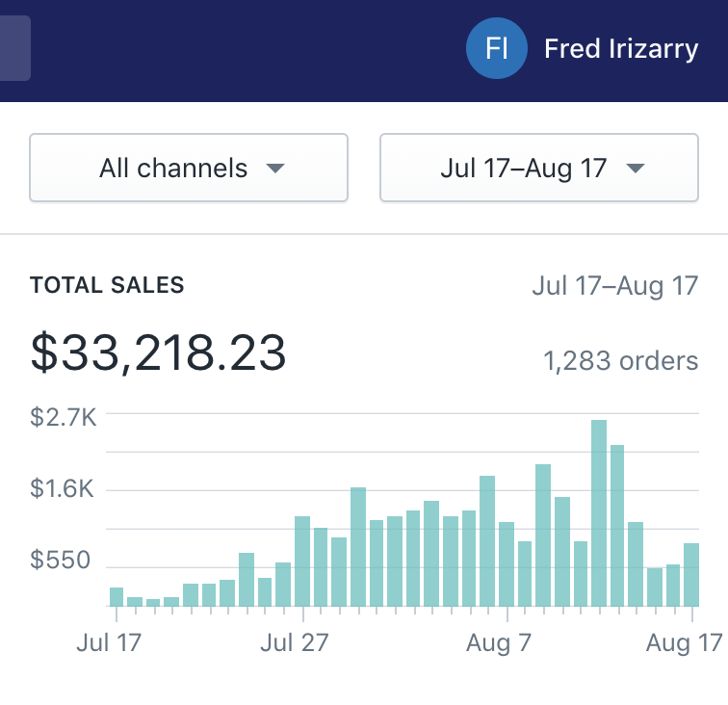Open the Jul 17–Aug 17 date picker

click(539, 169)
